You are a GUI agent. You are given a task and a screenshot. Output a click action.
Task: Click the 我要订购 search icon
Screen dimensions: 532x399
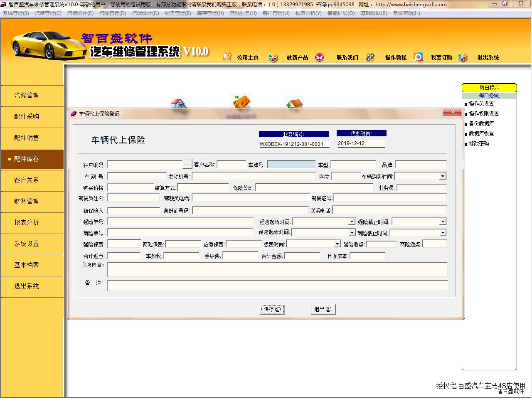click(x=418, y=57)
